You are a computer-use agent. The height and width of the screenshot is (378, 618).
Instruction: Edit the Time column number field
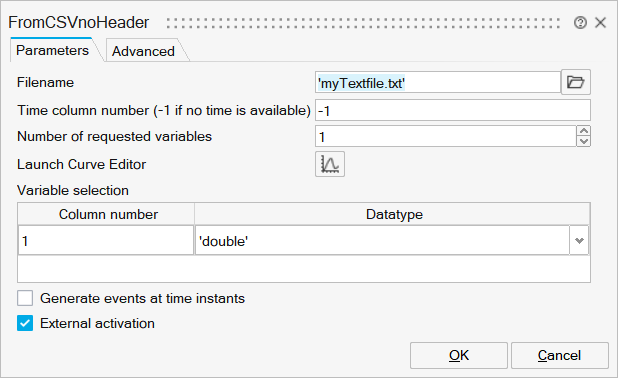pyautogui.click(x=453, y=110)
